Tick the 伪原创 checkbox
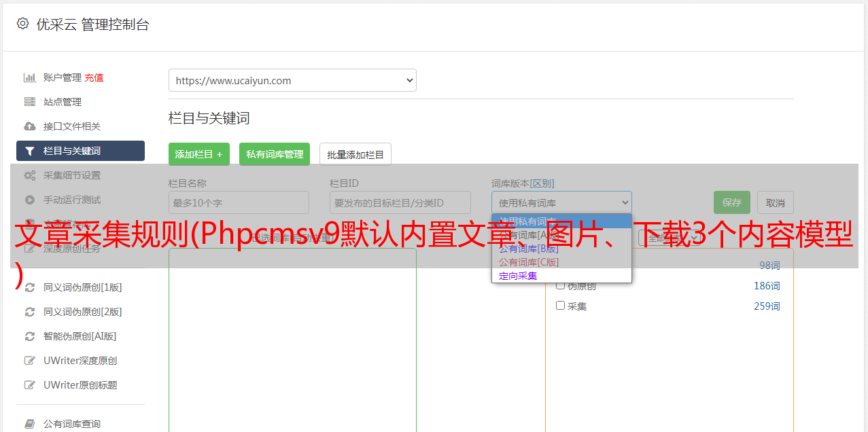Screen dimensions: 868x432 point(561,285)
